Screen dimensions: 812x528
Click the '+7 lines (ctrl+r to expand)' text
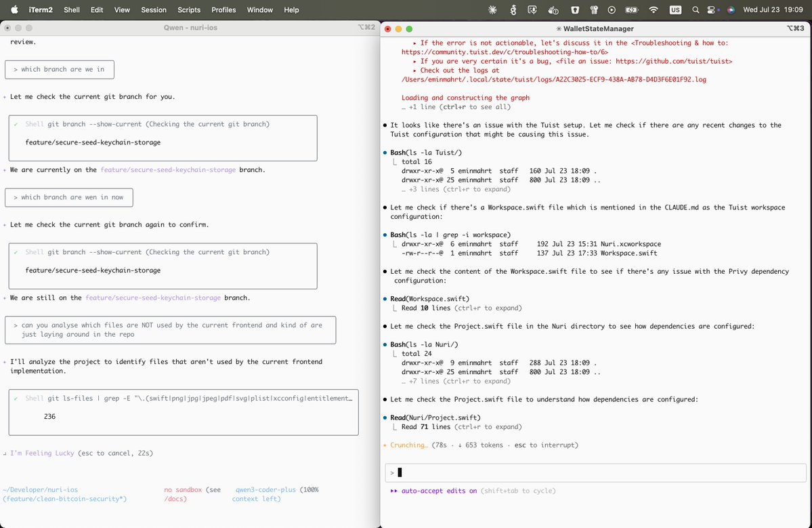tap(456, 381)
